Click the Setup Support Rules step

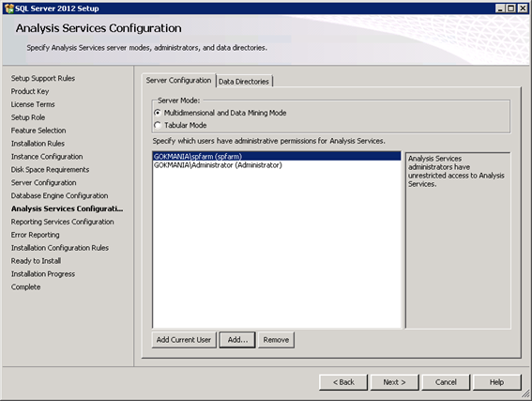tap(43, 79)
